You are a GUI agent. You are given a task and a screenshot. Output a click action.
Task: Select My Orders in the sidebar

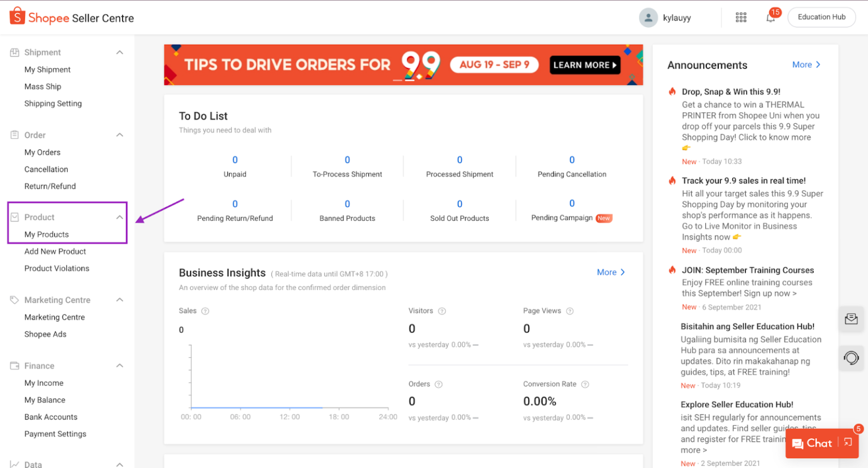pyautogui.click(x=42, y=152)
